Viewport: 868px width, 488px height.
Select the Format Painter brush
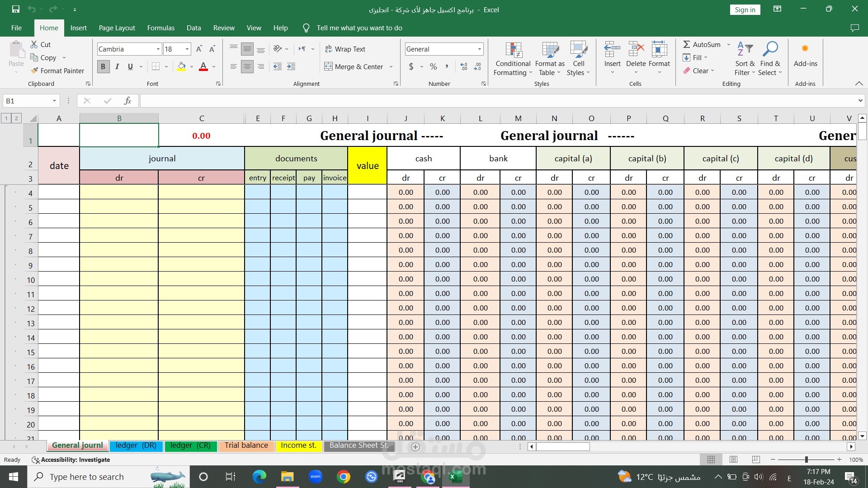34,70
